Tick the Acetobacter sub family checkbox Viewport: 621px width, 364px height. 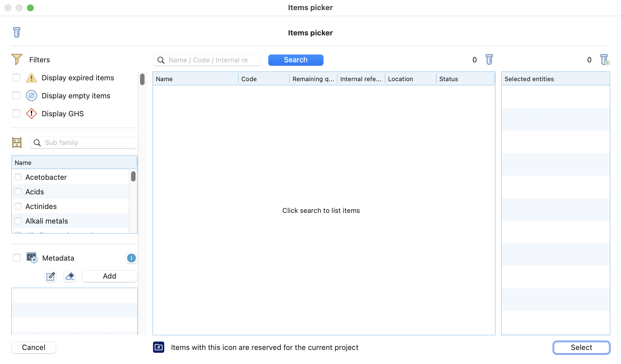(x=18, y=177)
